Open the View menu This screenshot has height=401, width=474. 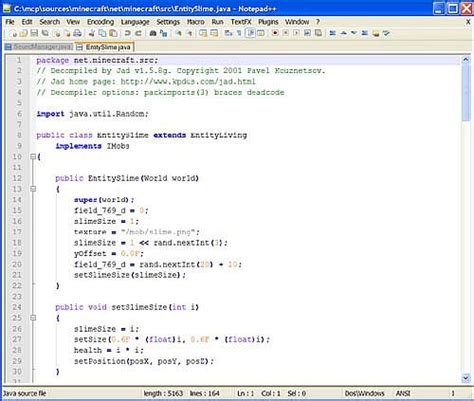73,22
